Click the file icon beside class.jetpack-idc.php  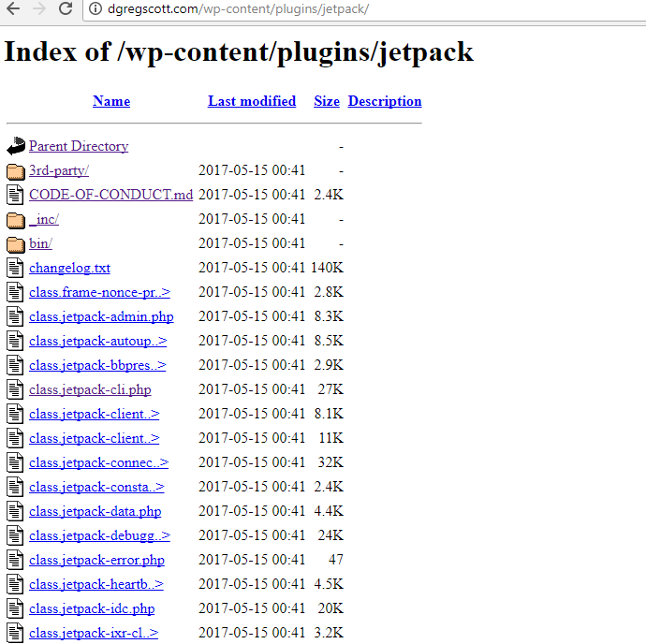pos(15,608)
